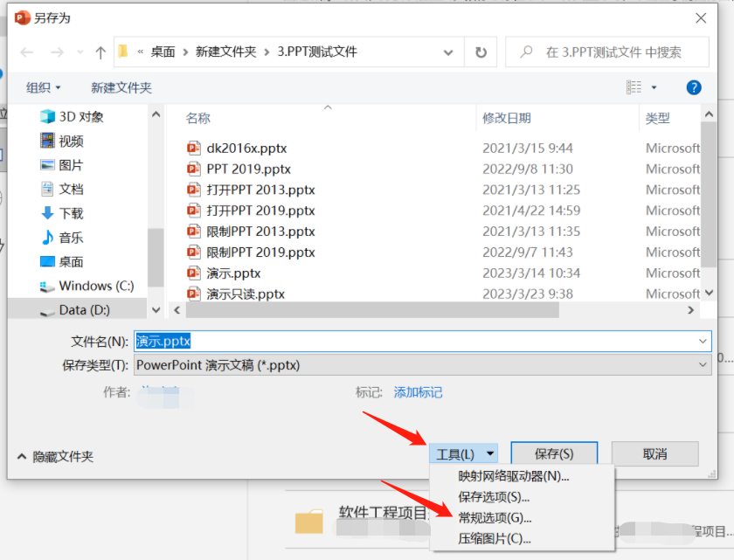The width and height of the screenshot is (734, 560).
Task: Sort by the 名称 column header
Action: (x=198, y=118)
